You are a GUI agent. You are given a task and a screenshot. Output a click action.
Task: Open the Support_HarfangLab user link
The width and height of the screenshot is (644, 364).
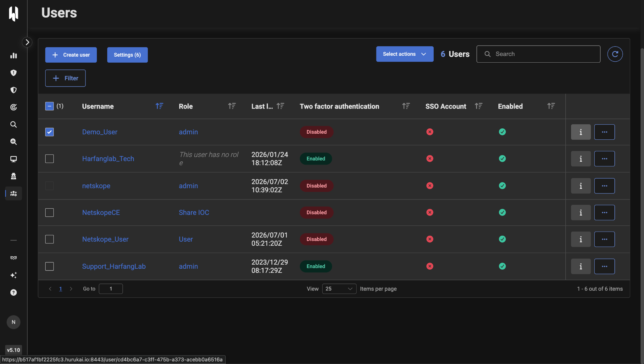click(114, 266)
